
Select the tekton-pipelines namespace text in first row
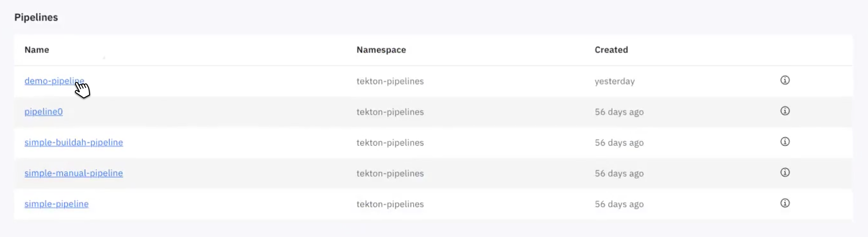pyautogui.click(x=390, y=81)
